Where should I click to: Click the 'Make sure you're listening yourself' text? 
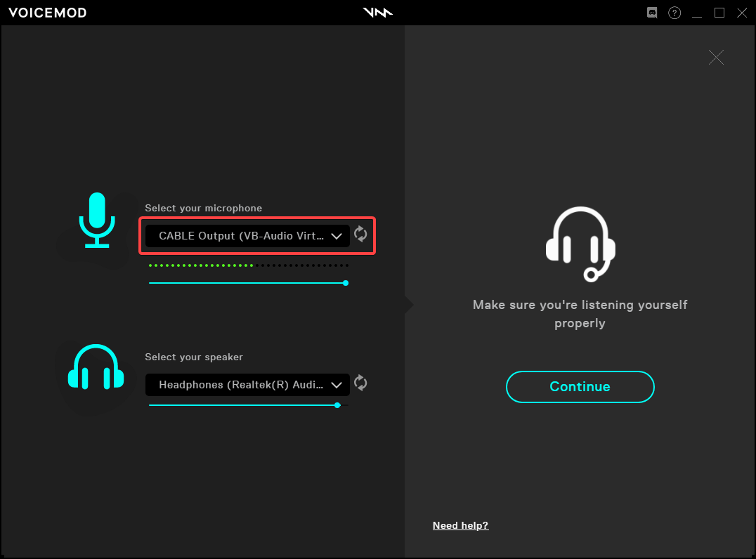tap(580, 305)
